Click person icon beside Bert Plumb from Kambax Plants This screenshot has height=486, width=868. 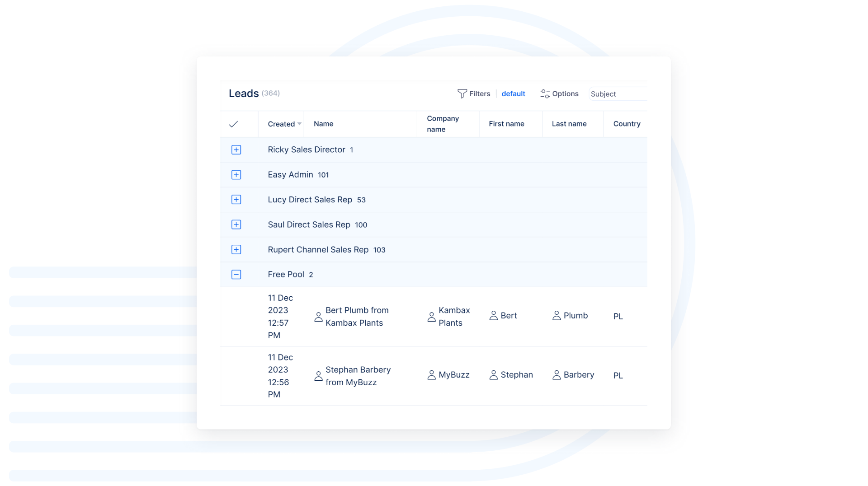point(318,317)
